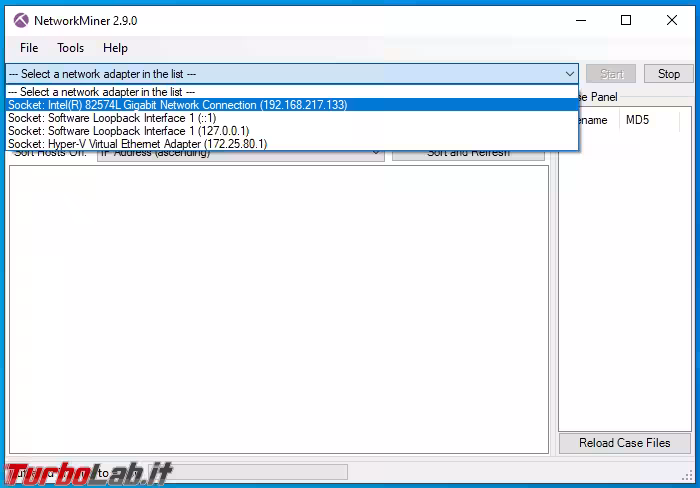Select the placeholder 'Select a network adapter' list entry
700x488 pixels.
(292, 92)
